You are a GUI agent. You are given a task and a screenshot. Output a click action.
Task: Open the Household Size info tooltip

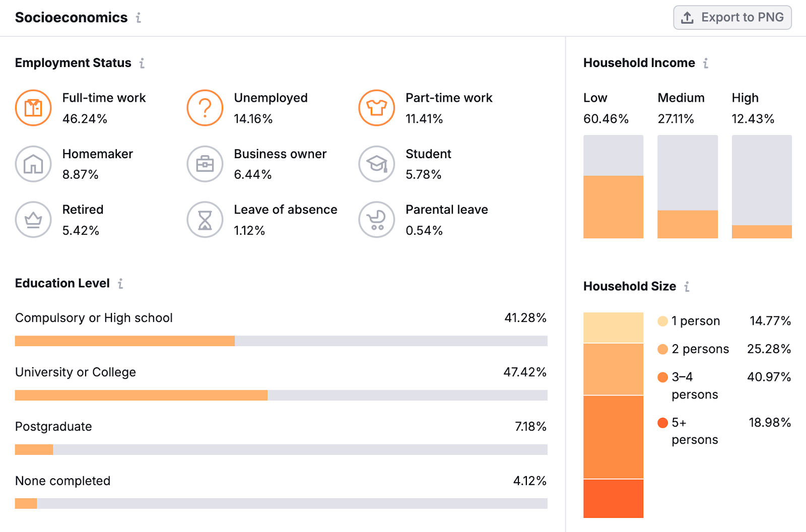pyautogui.click(x=688, y=286)
